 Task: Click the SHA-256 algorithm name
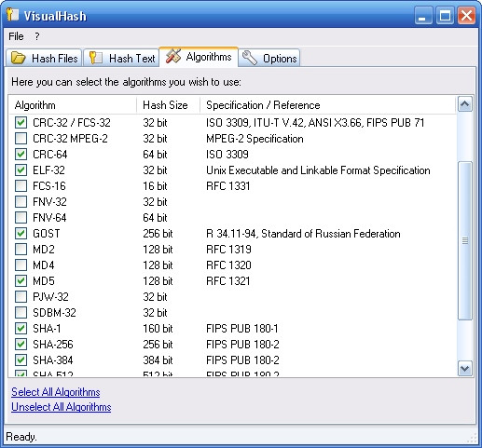pyautogui.click(x=53, y=345)
